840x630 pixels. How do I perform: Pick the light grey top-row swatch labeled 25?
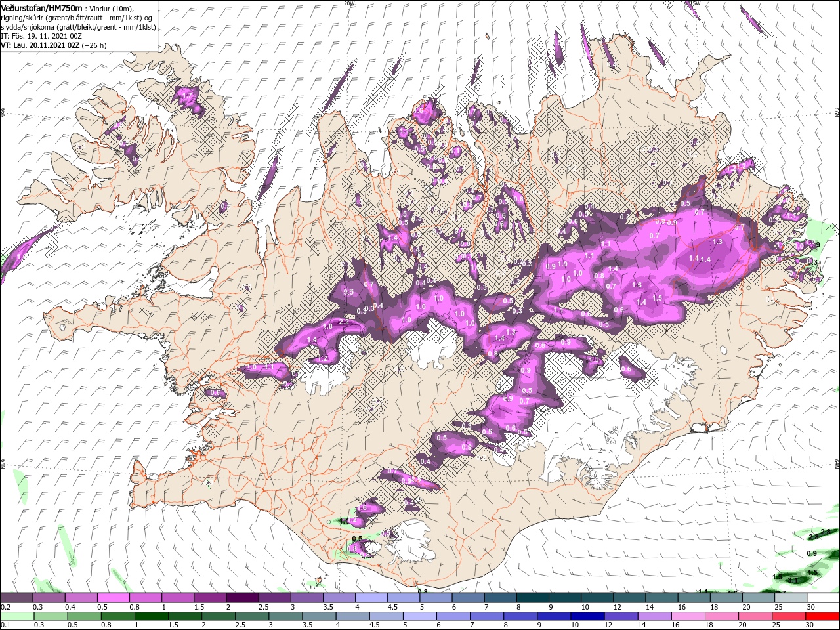pyautogui.click(x=791, y=598)
